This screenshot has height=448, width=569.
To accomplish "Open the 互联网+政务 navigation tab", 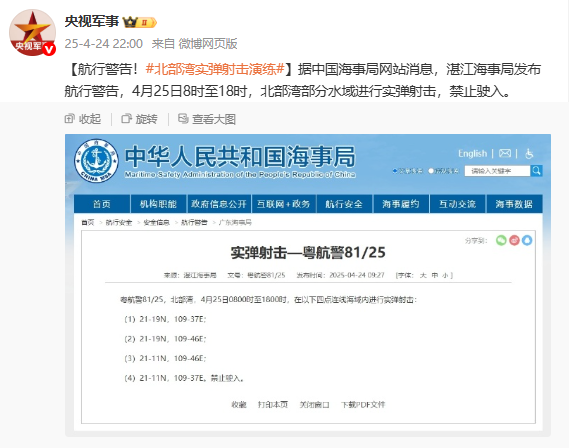I will [x=283, y=204].
